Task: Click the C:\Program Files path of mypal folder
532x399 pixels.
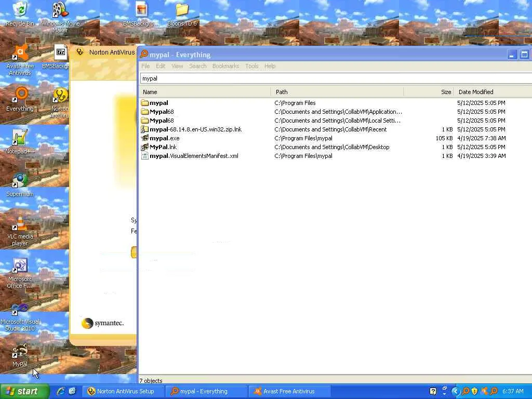Action: (x=295, y=103)
